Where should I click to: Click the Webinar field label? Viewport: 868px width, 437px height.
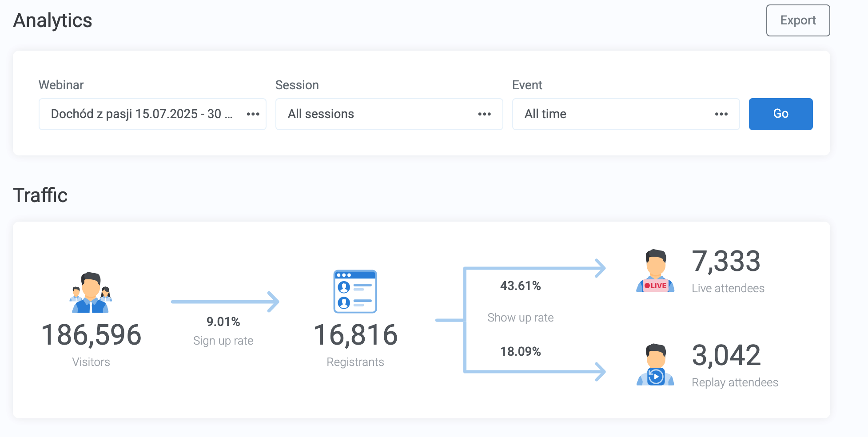[x=61, y=85]
